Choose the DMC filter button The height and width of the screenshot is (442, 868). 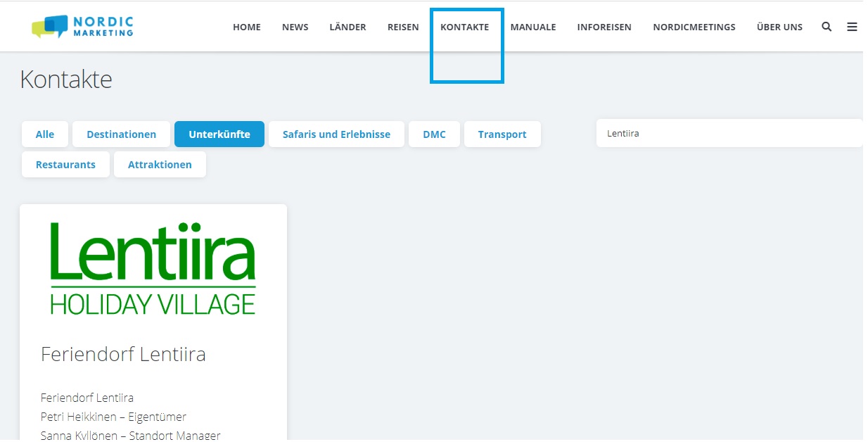(434, 134)
